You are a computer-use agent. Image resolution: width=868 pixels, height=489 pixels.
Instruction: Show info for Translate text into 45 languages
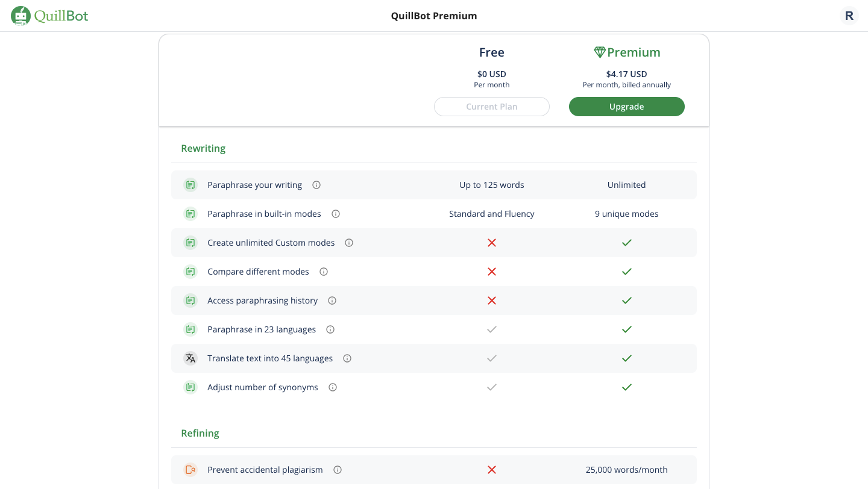(x=347, y=358)
